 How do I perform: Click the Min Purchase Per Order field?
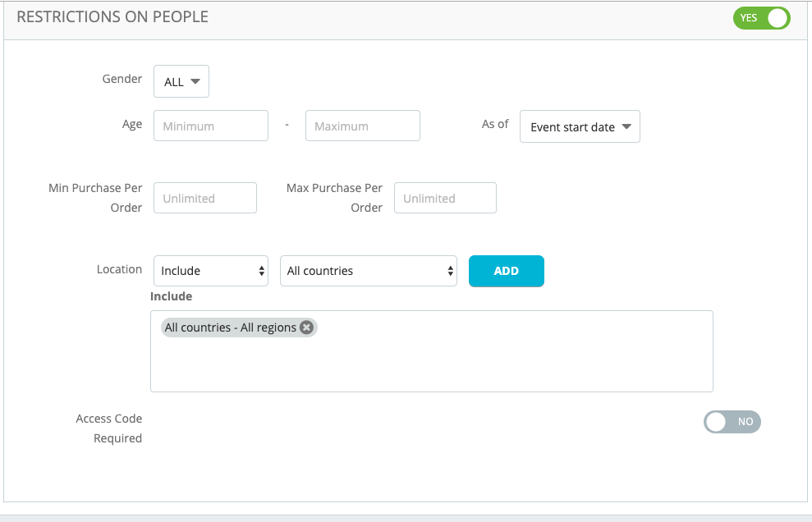(x=205, y=198)
